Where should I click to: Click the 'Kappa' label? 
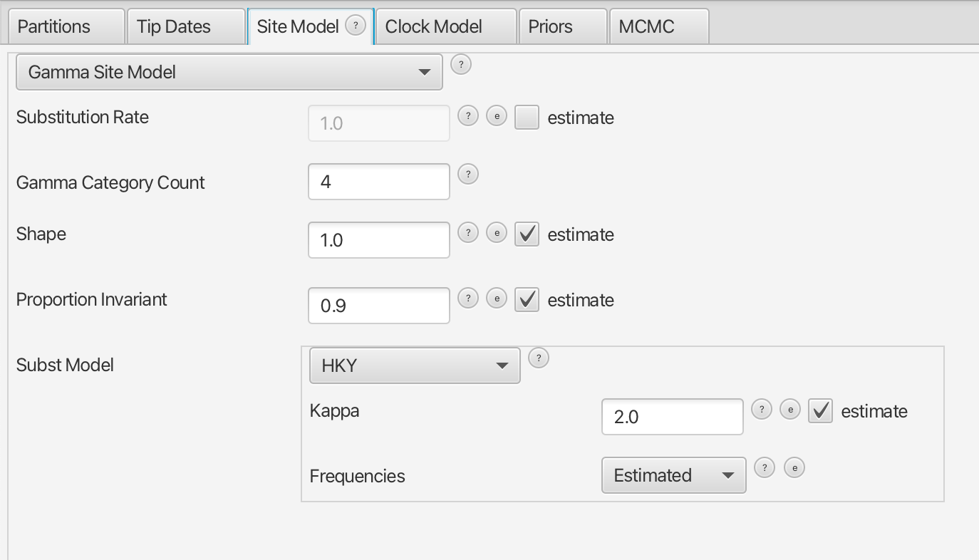(334, 411)
